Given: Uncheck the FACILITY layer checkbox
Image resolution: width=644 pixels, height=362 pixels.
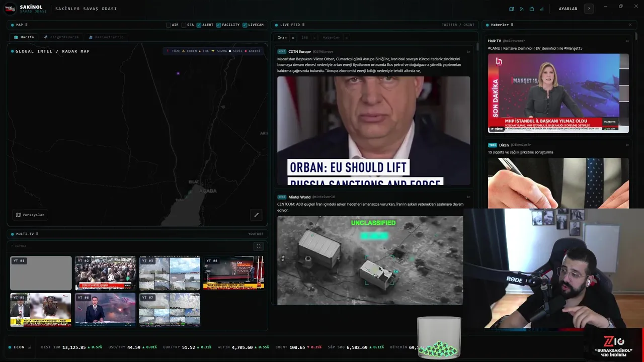Looking at the screenshot, I should (219, 25).
